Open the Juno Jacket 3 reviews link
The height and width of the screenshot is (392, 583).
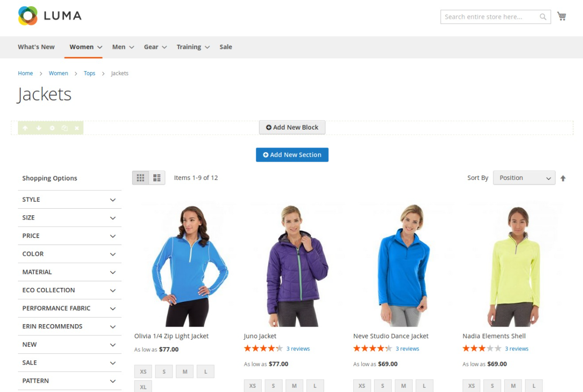click(x=298, y=349)
